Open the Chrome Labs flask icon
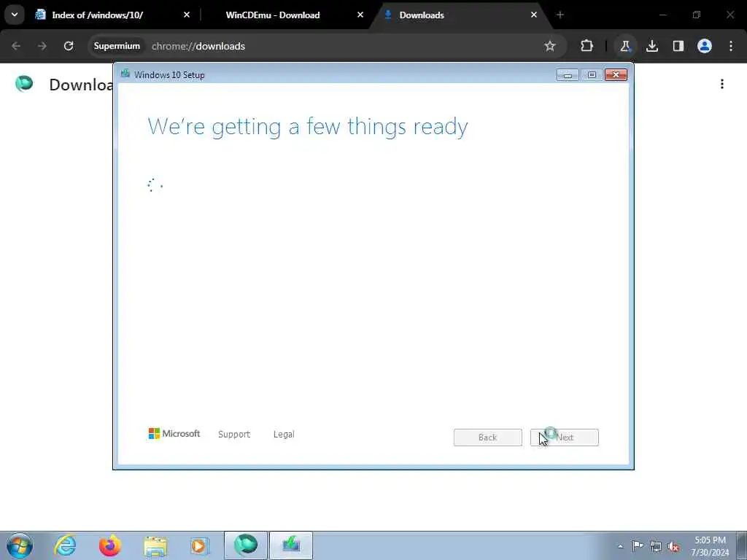 625,46
